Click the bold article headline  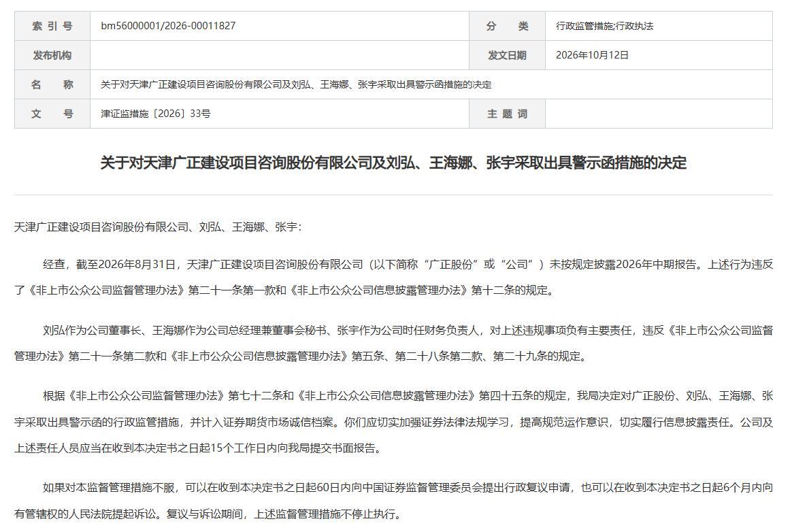point(393,163)
